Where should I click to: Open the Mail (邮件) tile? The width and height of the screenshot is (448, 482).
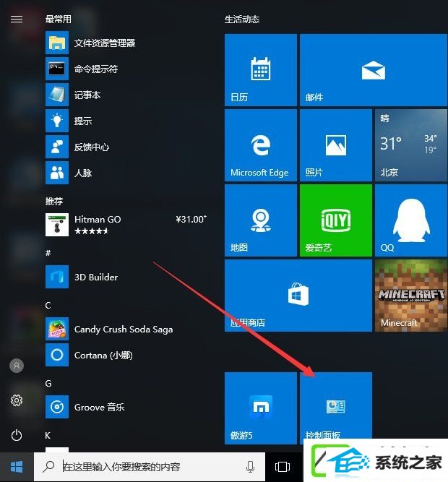pyautogui.click(x=374, y=70)
